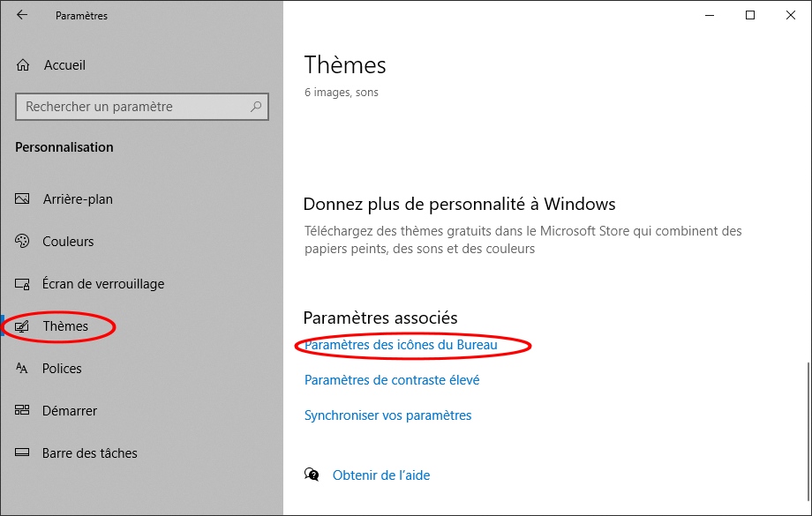Open Paramètres de contraste élevé link

[392, 380]
